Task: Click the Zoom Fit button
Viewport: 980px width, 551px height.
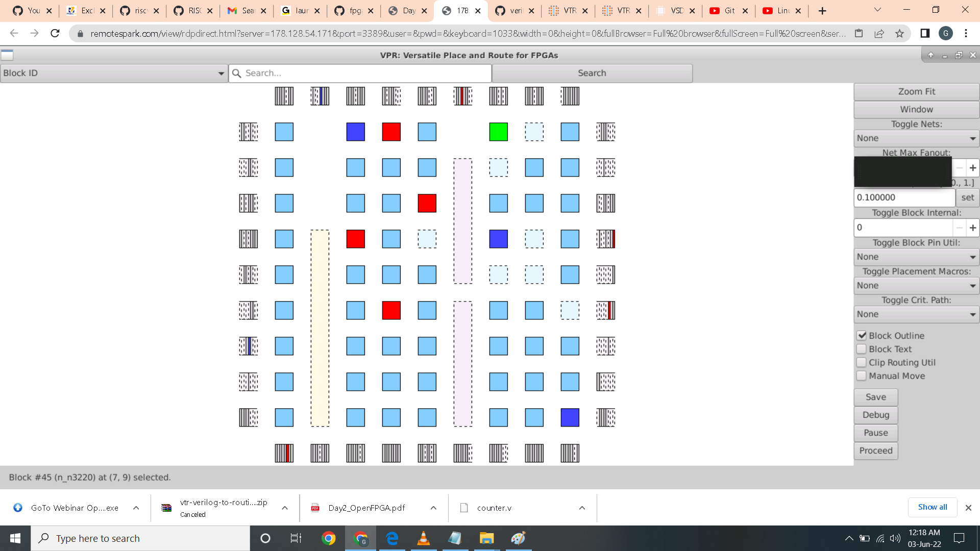Action: click(x=916, y=92)
